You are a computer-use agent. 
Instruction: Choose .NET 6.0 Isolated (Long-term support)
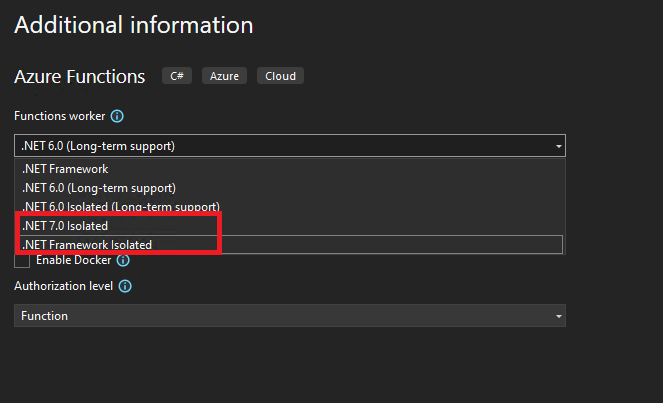pyautogui.click(x=290, y=206)
